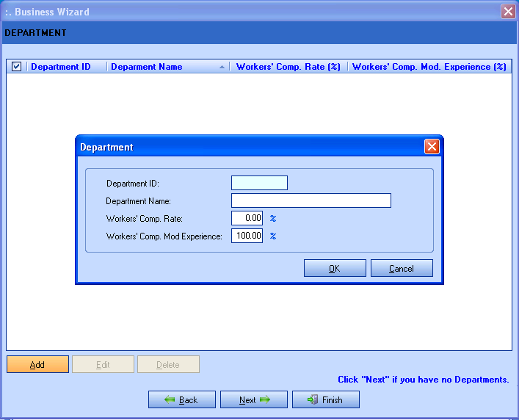Click the sort arrow in Deparment Name header
The image size is (519, 420).
(222, 67)
